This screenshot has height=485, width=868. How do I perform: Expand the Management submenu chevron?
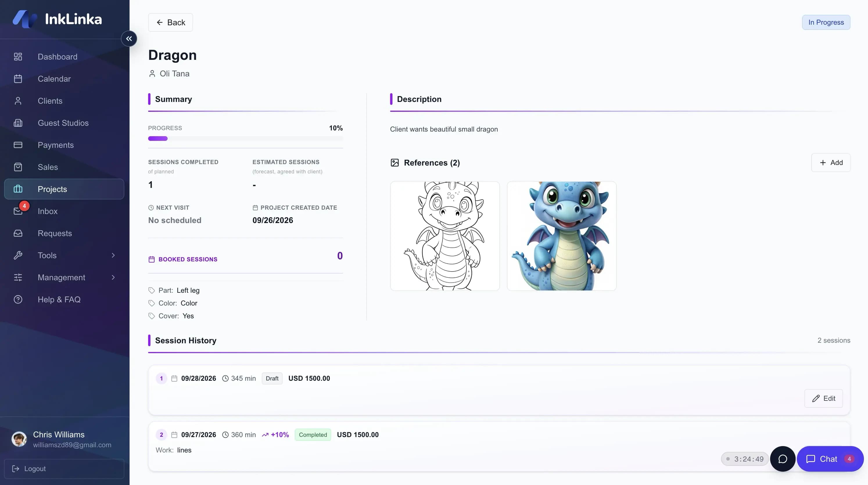[113, 278]
